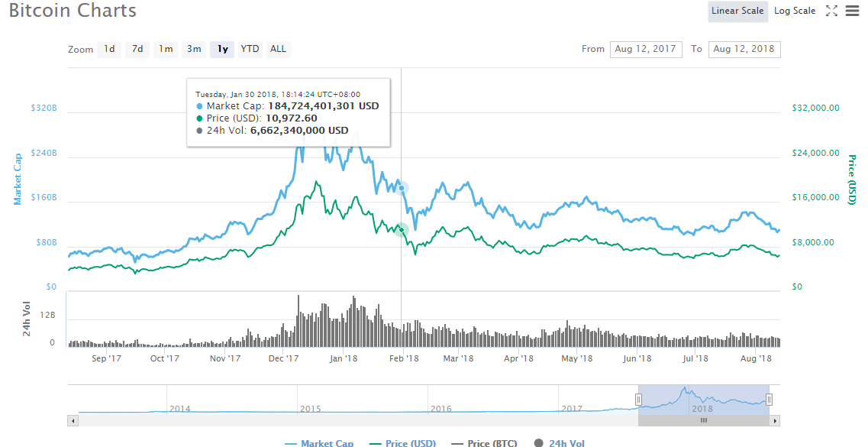Image resolution: width=868 pixels, height=447 pixels.
Task: Edit the From date field
Action: click(x=645, y=50)
